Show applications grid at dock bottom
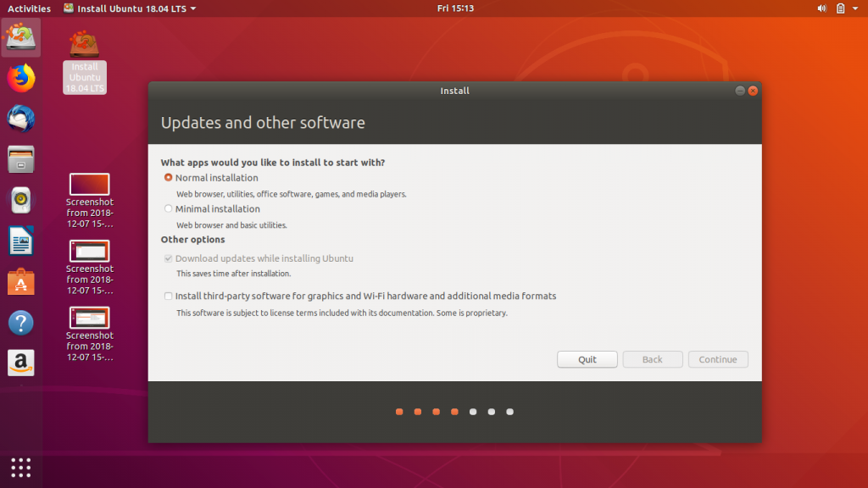 (x=20, y=468)
